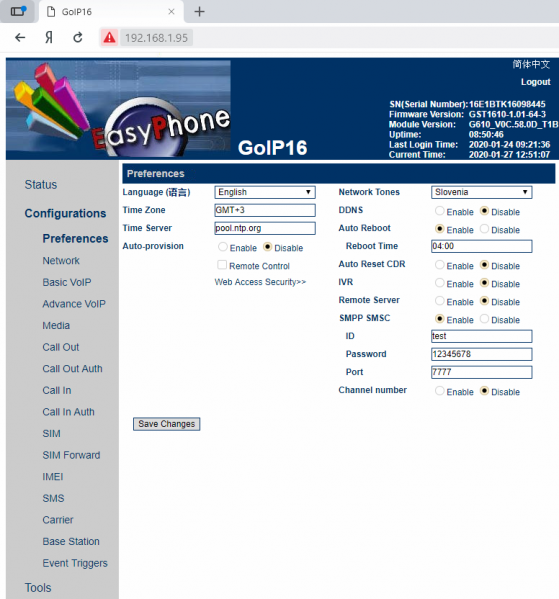This screenshot has height=599, width=559.
Task: Click the Time Zone field
Action: (265, 210)
